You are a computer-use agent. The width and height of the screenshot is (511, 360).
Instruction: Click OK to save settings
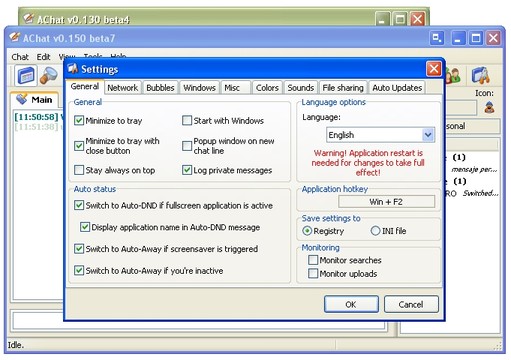351,304
